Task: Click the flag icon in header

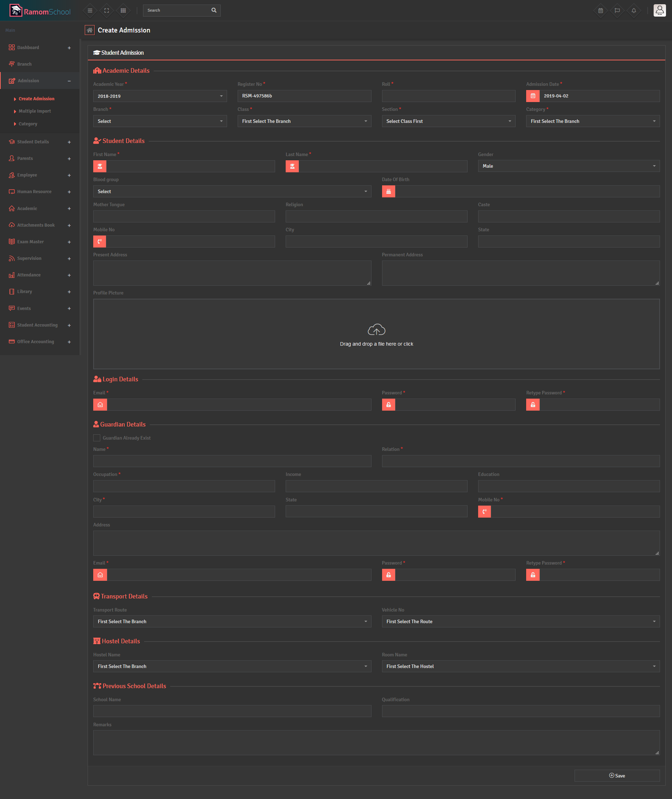Action: (x=617, y=11)
